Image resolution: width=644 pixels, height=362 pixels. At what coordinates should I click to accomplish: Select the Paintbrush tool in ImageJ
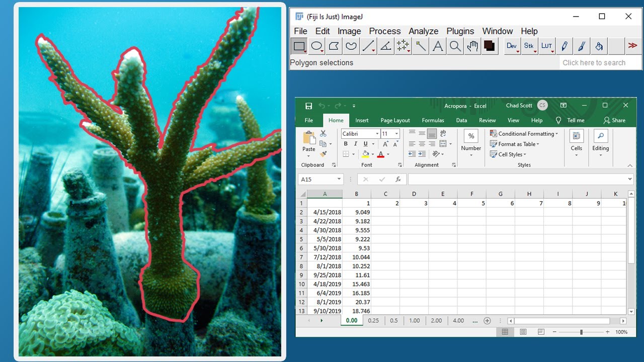pos(582,46)
